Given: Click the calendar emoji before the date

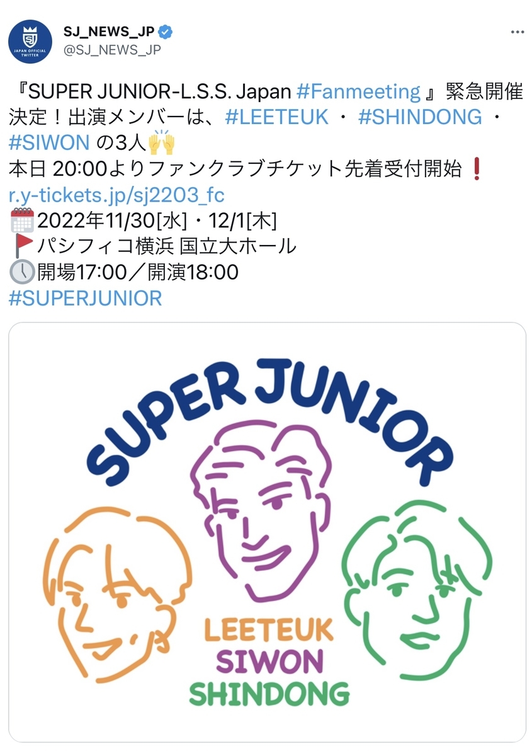Looking at the screenshot, I should 22,220.
